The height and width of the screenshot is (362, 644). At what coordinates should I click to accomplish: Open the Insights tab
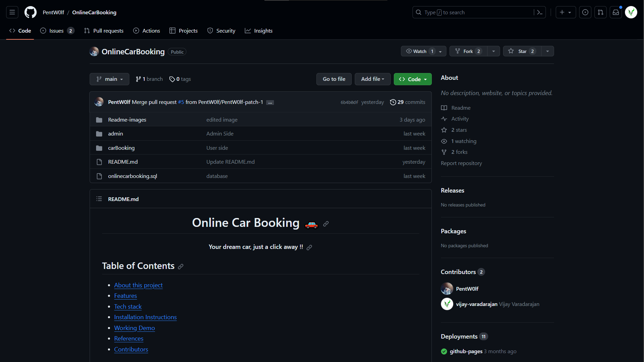click(259, 31)
